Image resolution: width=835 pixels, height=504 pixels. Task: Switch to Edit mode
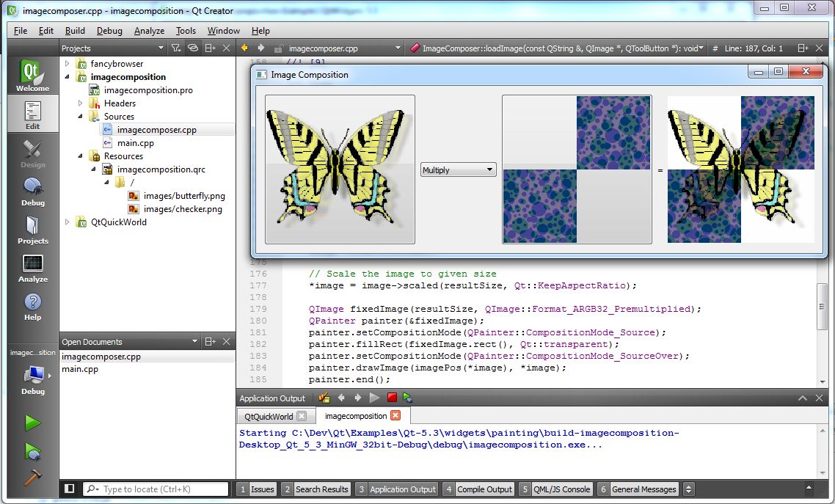pyautogui.click(x=32, y=114)
